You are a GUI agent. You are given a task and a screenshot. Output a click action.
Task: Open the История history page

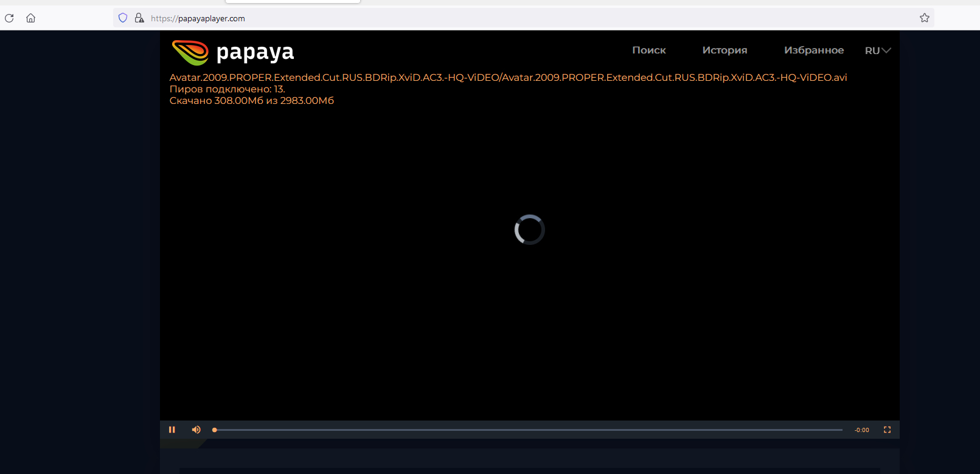pyautogui.click(x=725, y=50)
